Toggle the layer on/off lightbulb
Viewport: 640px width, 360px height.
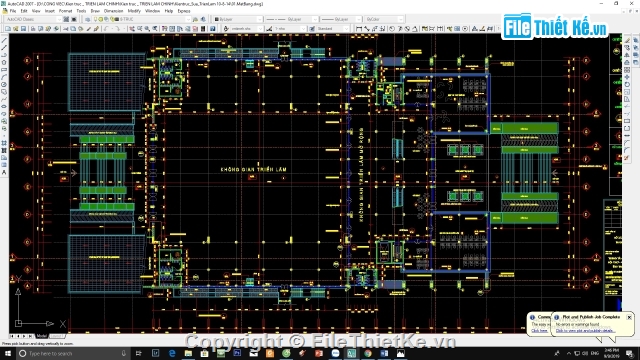pyautogui.click(x=96, y=19)
